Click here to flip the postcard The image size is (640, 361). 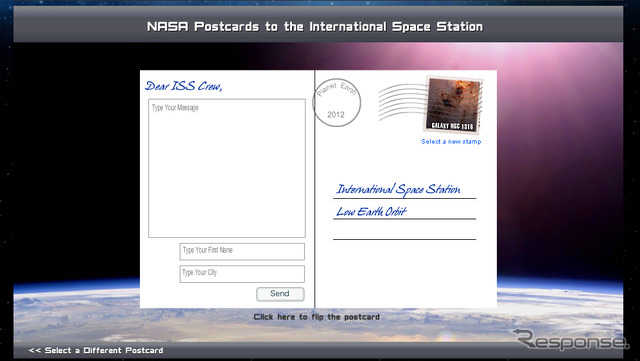point(317,317)
